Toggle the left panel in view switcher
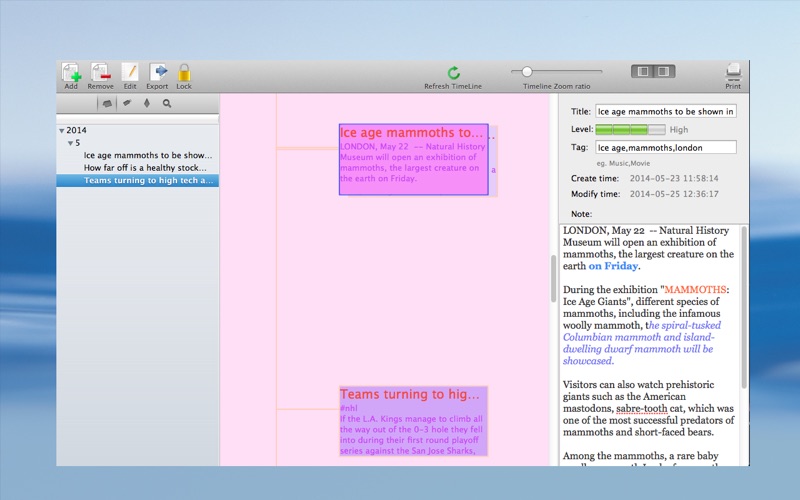Screen dimensions: 800x500 point(643,71)
